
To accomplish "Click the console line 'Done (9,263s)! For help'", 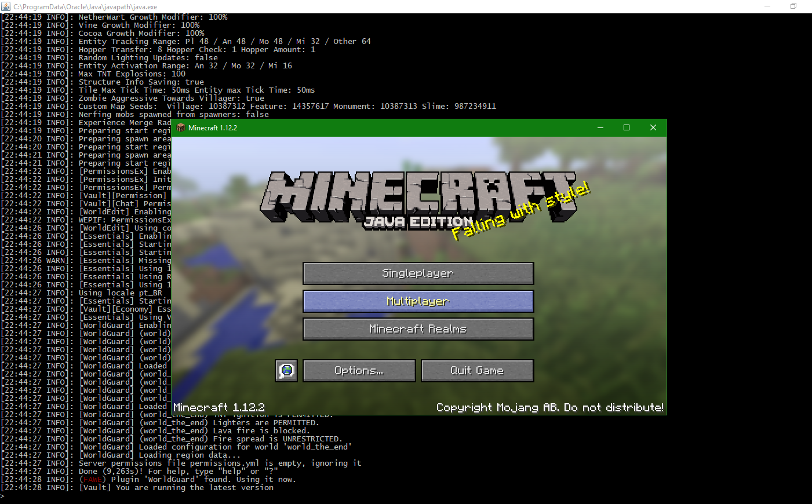I will (x=139, y=471).
